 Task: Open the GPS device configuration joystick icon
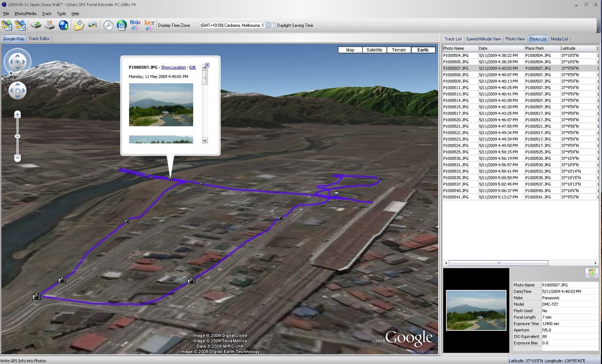point(50,25)
